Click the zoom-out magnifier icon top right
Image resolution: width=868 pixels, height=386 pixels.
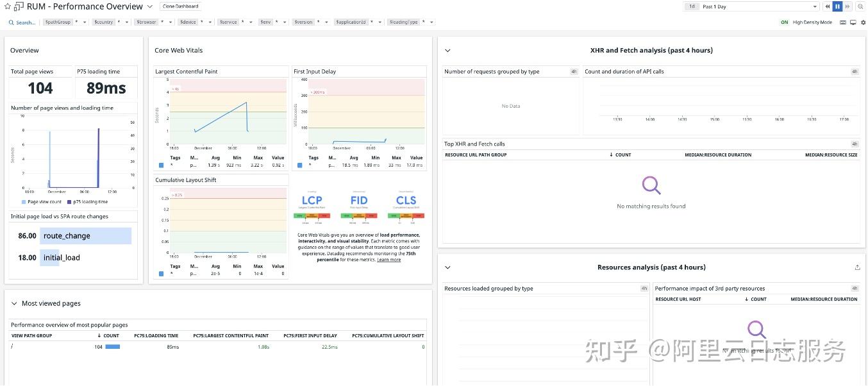tap(861, 6)
